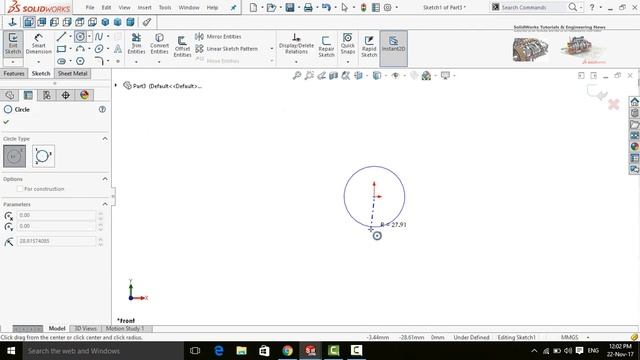Image resolution: width=640 pixels, height=360 pixels.
Task: Switch to the Motion Study 1 tab
Action: (125, 329)
